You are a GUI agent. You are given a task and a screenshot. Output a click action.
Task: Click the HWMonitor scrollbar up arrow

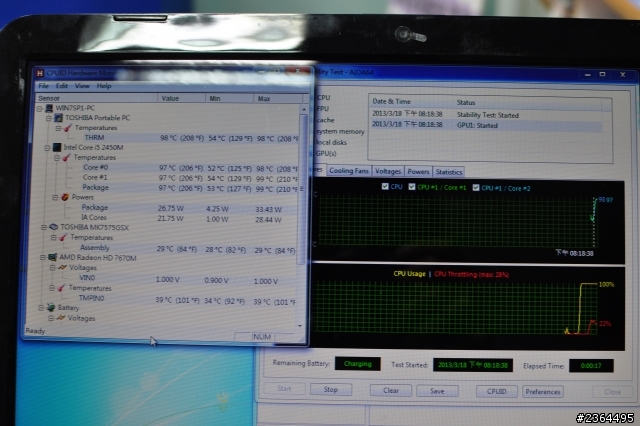[x=304, y=109]
